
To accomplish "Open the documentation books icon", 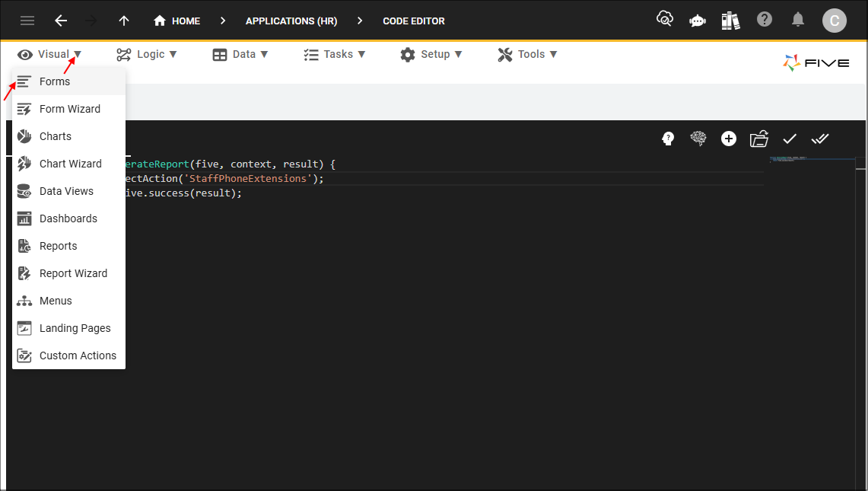I will 730,21.
